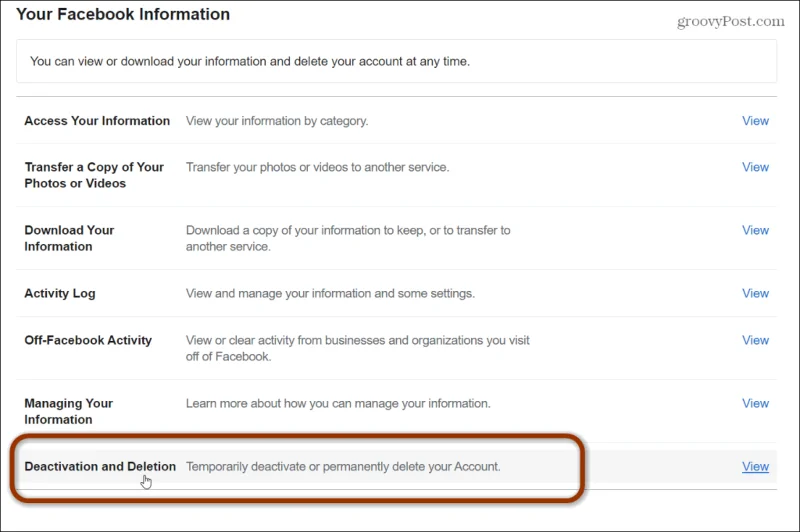Open View link for Access Your Information

[755, 121]
